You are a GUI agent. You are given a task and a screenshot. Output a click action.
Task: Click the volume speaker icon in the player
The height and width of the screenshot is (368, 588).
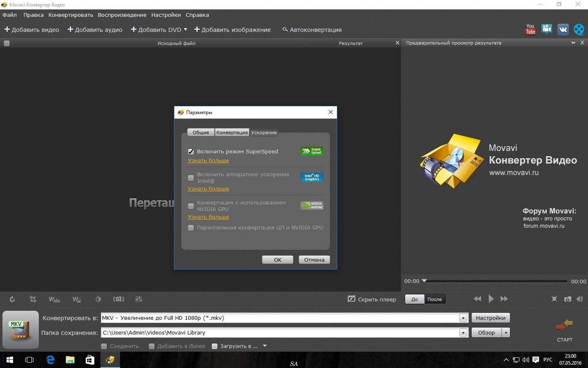580,299
